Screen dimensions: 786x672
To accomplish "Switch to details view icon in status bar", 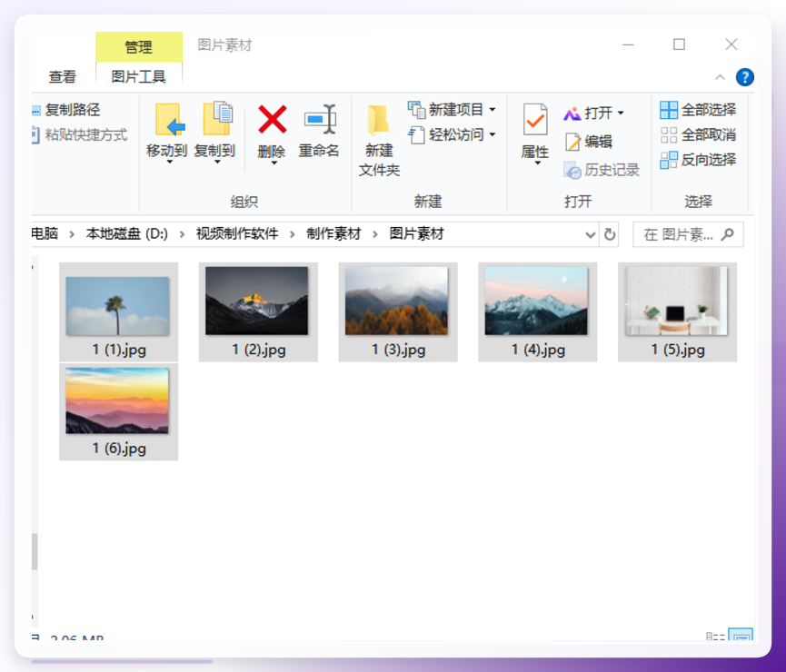I will (715, 636).
